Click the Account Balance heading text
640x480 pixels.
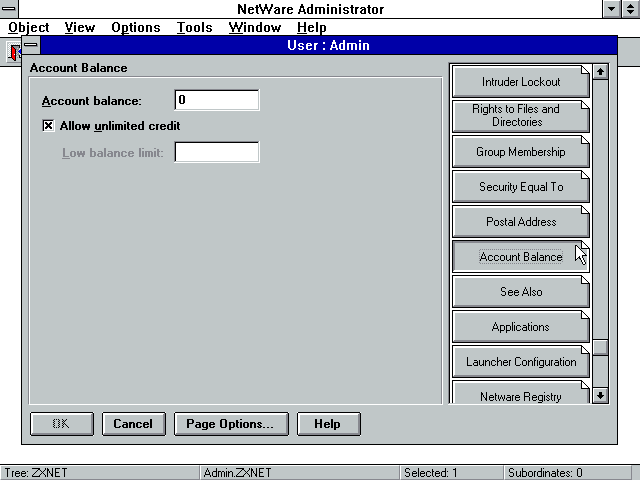(78, 68)
